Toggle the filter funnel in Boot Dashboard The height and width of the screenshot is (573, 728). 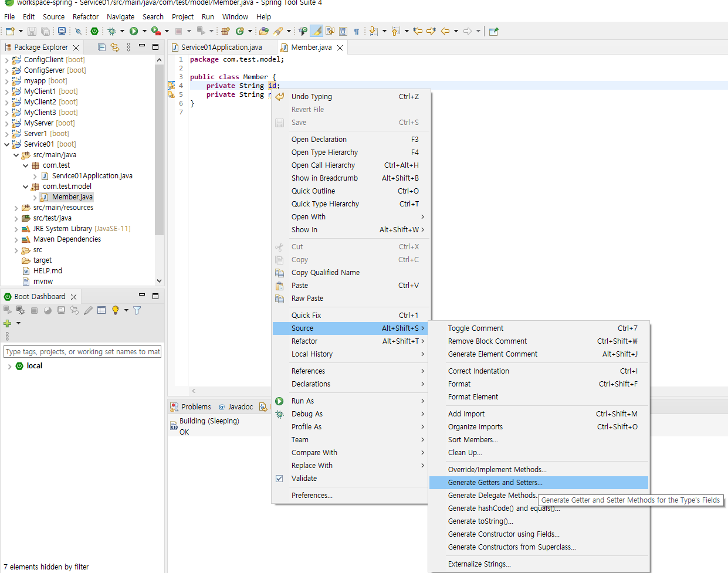pos(137,310)
